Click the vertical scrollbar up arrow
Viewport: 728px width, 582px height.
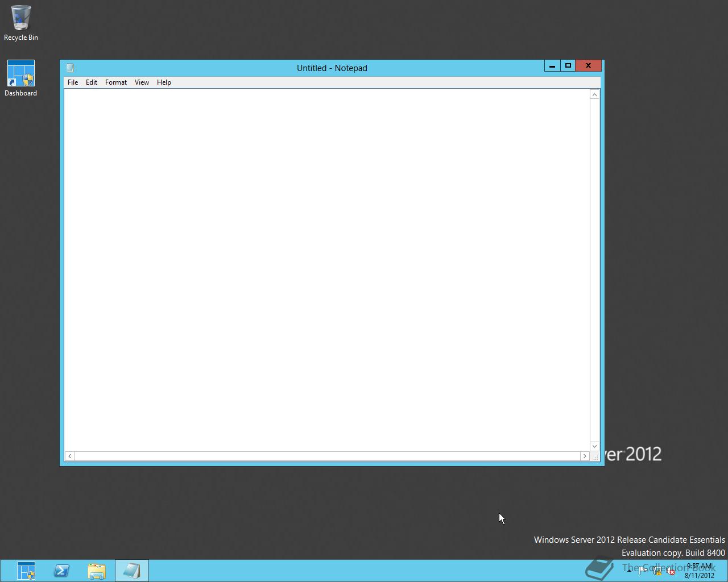[595, 94]
